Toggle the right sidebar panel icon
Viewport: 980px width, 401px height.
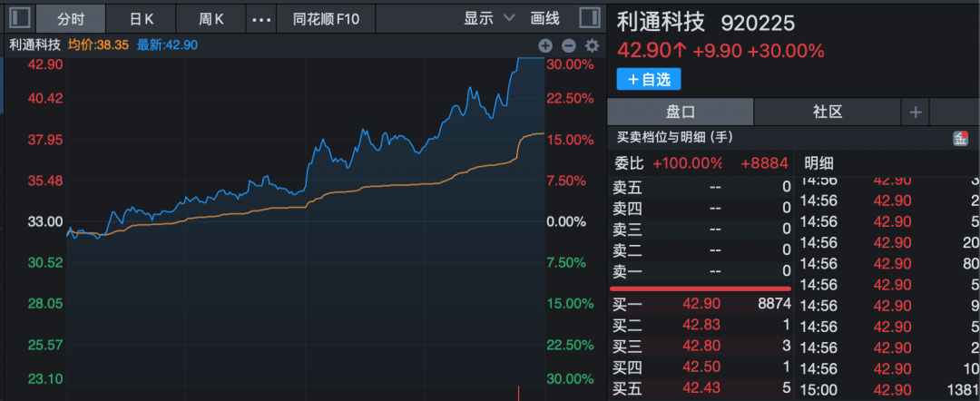588,18
